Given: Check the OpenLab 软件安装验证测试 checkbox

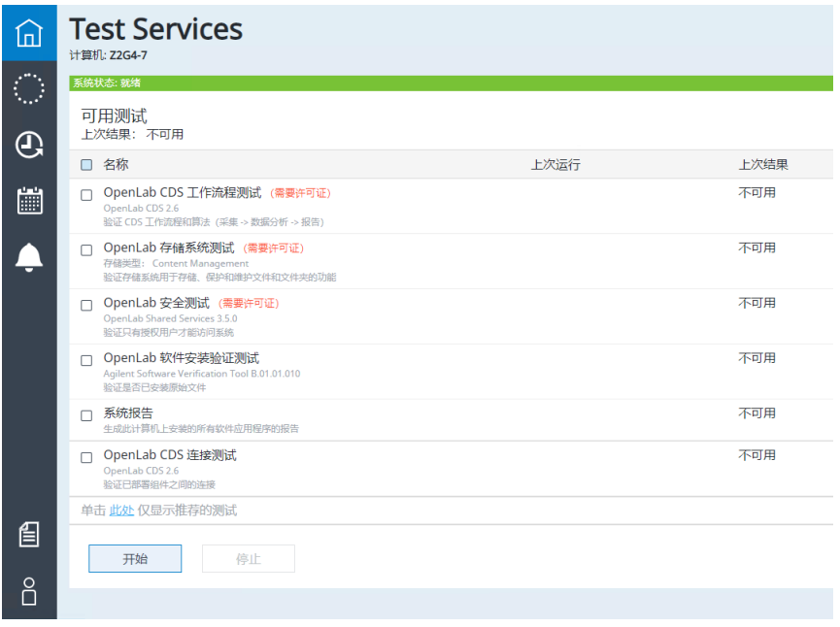Looking at the screenshot, I should tap(86, 361).
